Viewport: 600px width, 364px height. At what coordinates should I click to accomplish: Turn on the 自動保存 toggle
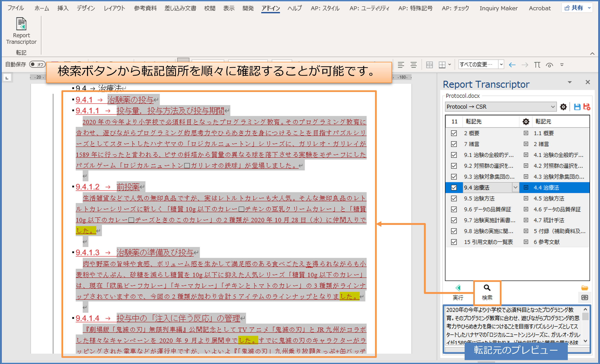(37, 65)
